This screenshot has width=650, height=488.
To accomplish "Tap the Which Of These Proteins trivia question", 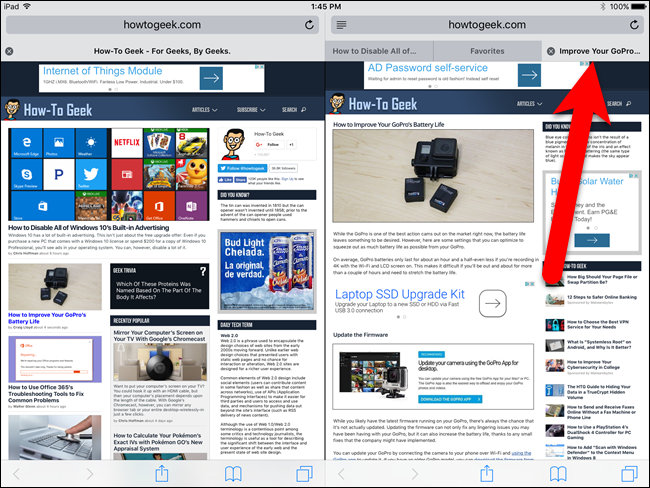I will [159, 290].
